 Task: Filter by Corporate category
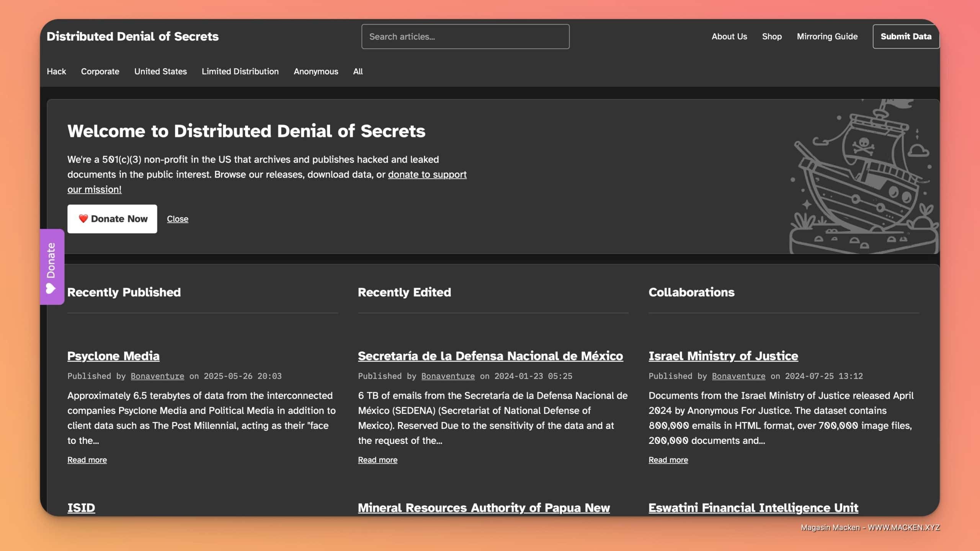(x=100, y=71)
